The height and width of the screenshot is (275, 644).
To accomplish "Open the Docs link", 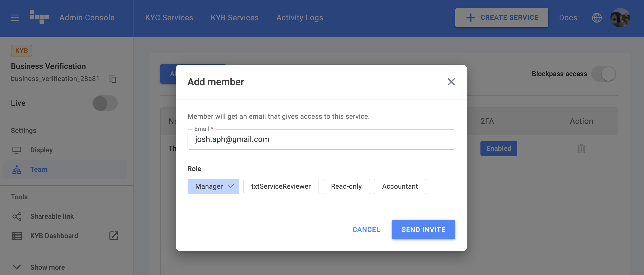I will (x=568, y=17).
